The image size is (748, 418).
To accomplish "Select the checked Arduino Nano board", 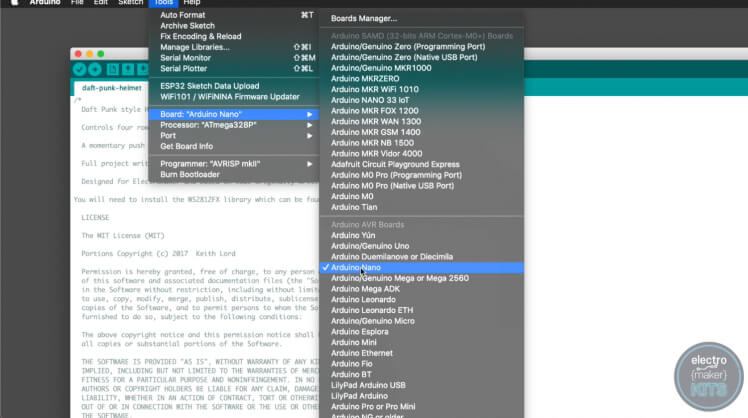I will [x=422, y=268].
